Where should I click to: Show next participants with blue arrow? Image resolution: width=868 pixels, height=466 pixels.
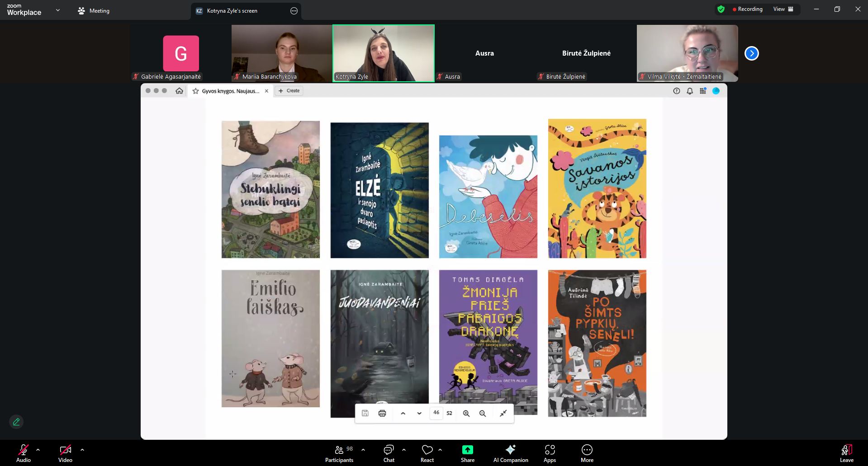(x=751, y=53)
